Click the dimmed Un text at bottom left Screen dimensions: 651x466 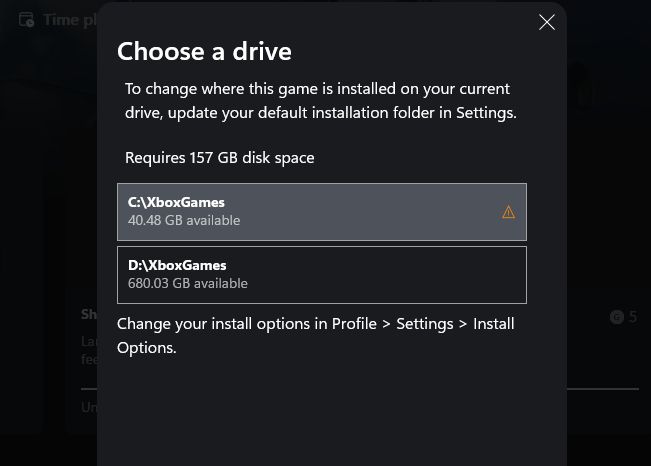89,407
